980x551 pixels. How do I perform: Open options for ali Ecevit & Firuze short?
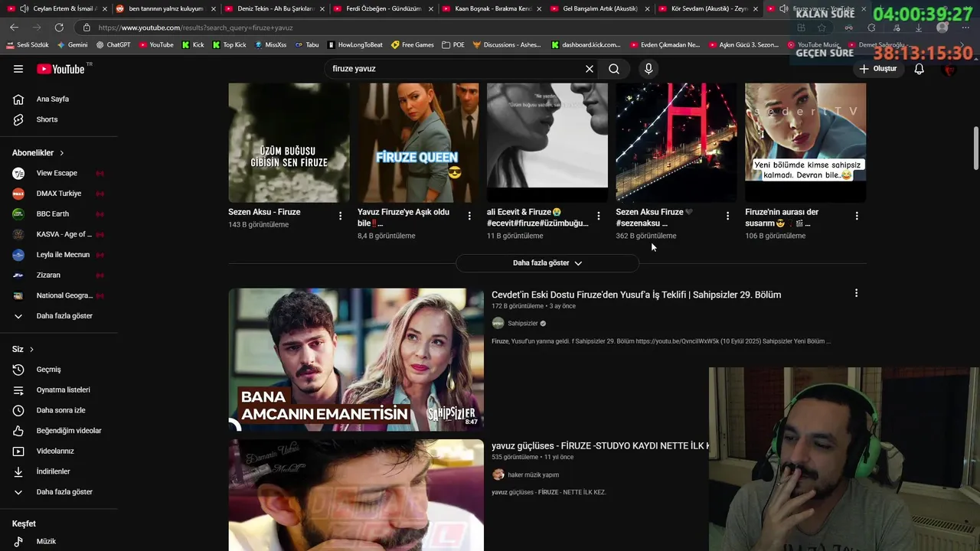click(599, 216)
